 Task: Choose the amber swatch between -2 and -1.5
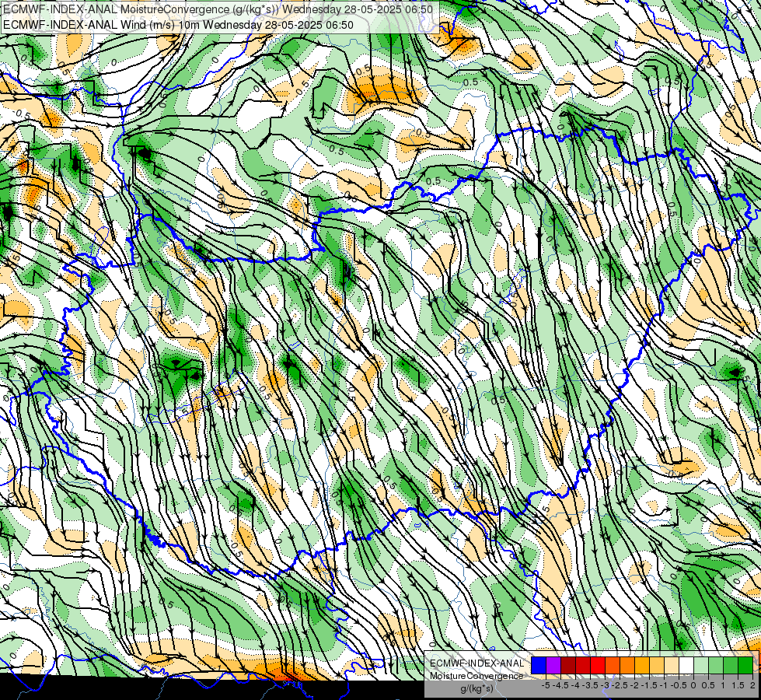click(x=642, y=666)
